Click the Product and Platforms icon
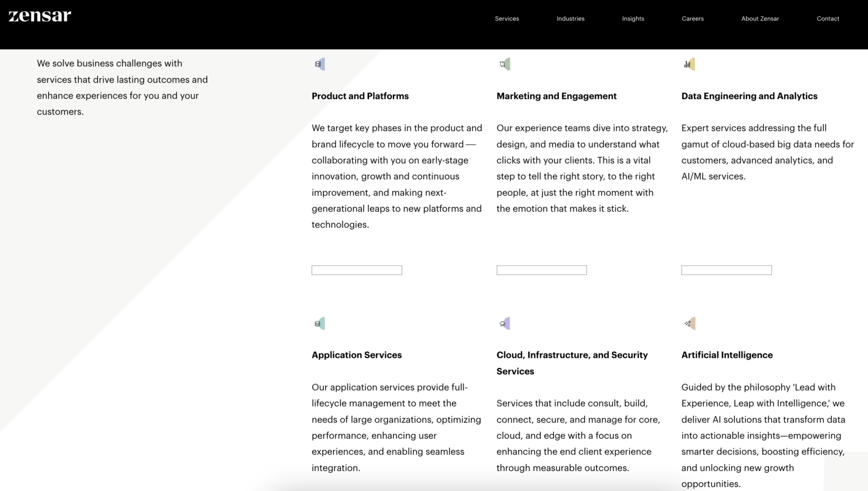Image resolution: width=868 pixels, height=491 pixels. [x=319, y=64]
